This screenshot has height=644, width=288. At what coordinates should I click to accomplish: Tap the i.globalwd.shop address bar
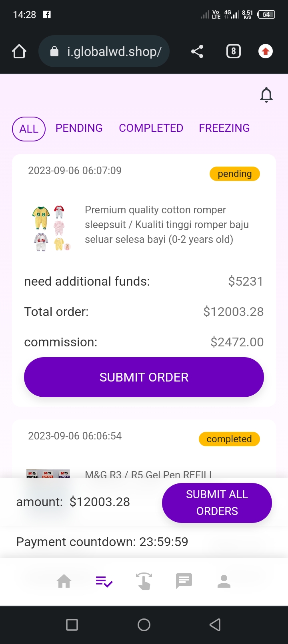(x=104, y=52)
